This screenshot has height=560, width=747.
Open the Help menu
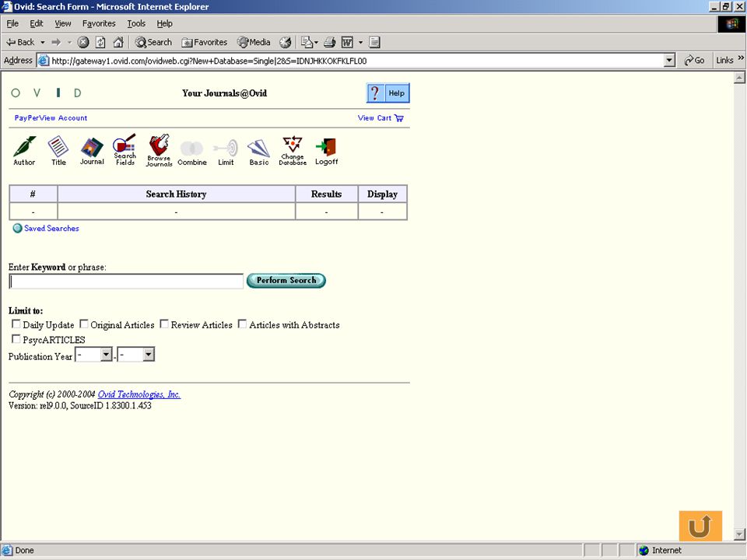click(x=164, y=23)
